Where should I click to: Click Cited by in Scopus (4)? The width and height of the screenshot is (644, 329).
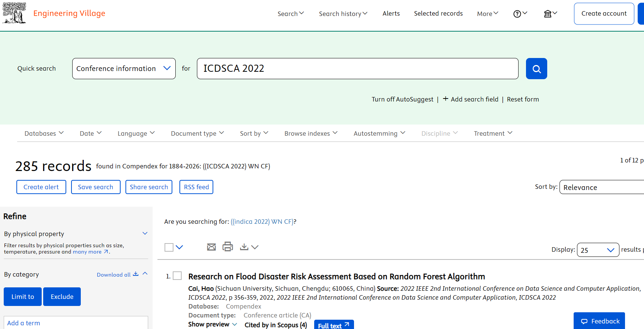tap(276, 325)
